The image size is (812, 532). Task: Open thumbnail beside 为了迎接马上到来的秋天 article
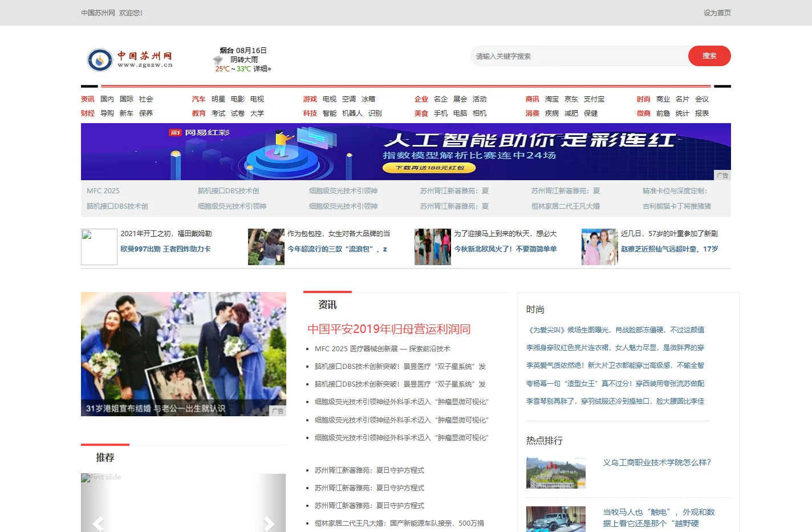pyautogui.click(x=432, y=246)
